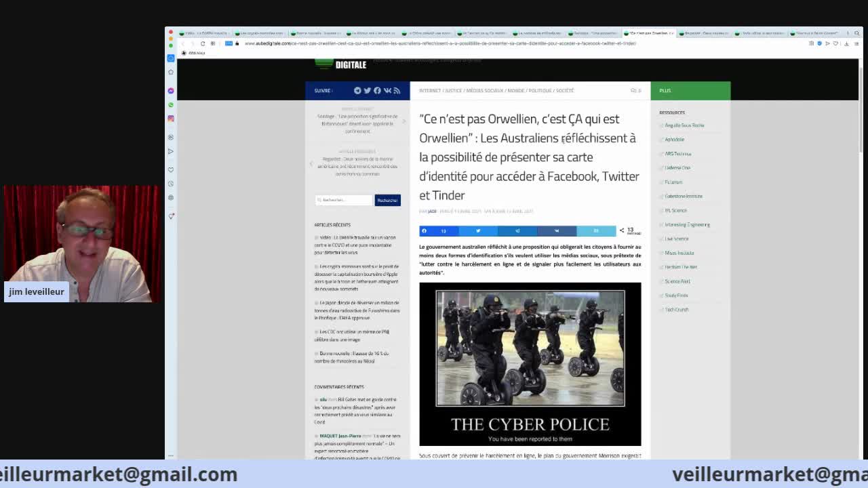Viewport: 868px width, 488px height.
Task: Open Messenger in Opera sidebar
Action: point(171,90)
